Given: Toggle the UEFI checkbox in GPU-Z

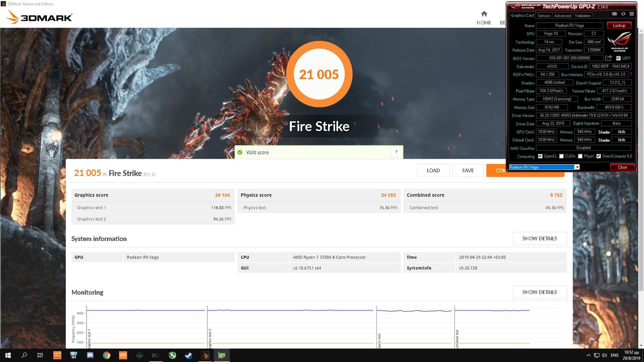Looking at the screenshot, I should click(618, 58).
